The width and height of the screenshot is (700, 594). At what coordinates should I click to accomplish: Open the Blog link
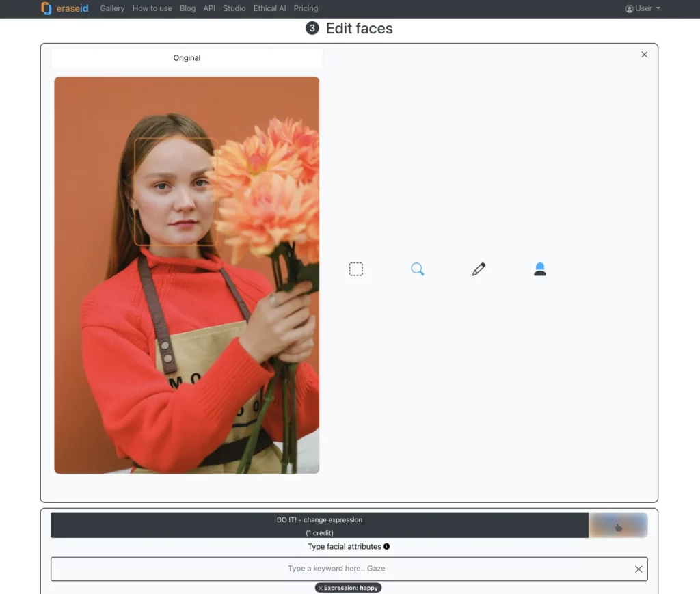(187, 9)
